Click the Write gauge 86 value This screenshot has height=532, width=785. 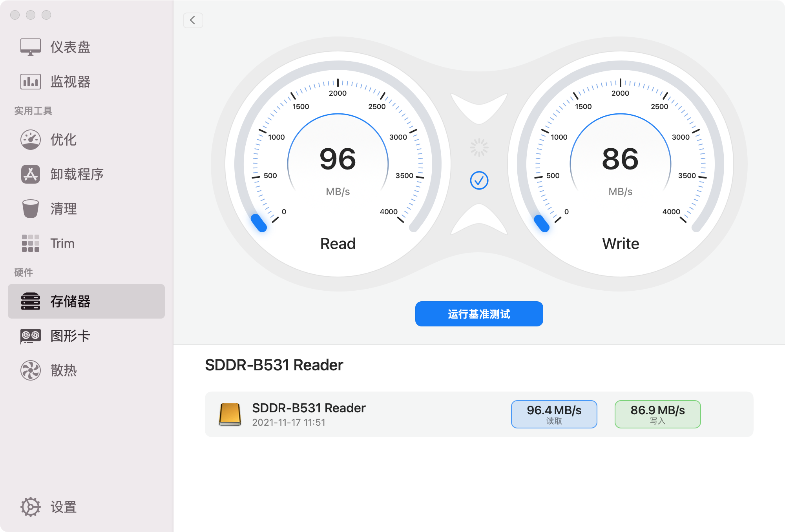(621, 159)
